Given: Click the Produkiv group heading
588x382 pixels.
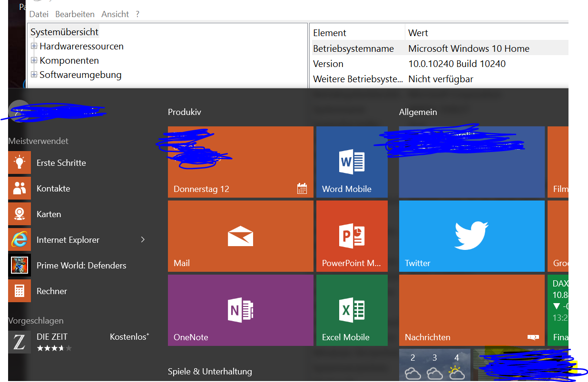Looking at the screenshot, I should 185,112.
